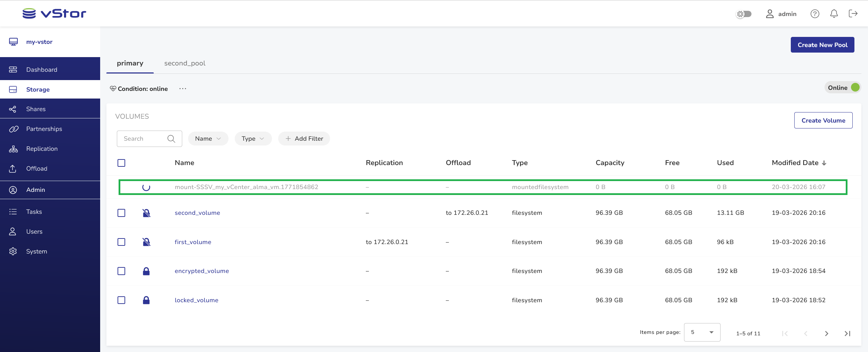Expand the Name filter dropdown
Viewport: 868px width, 352px height.
[208, 139]
